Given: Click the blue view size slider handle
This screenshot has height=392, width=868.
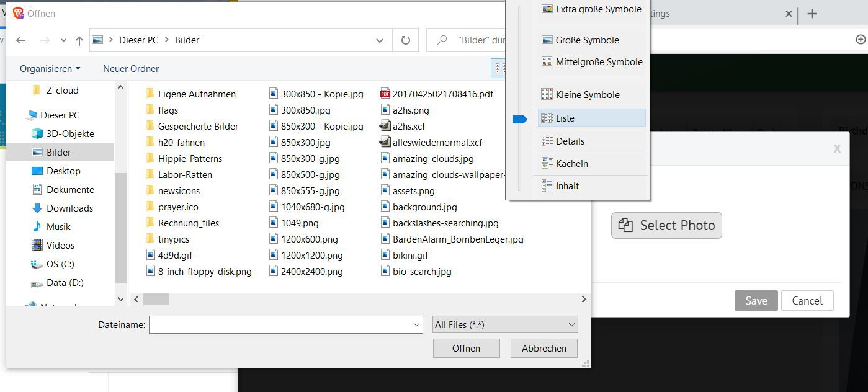Looking at the screenshot, I should (520, 119).
